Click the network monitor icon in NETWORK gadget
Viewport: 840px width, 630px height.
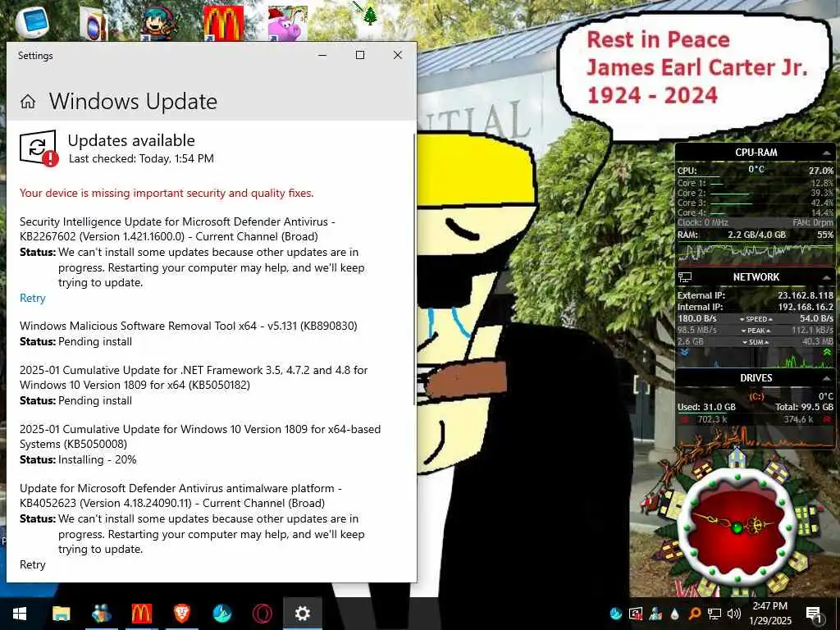(x=685, y=277)
